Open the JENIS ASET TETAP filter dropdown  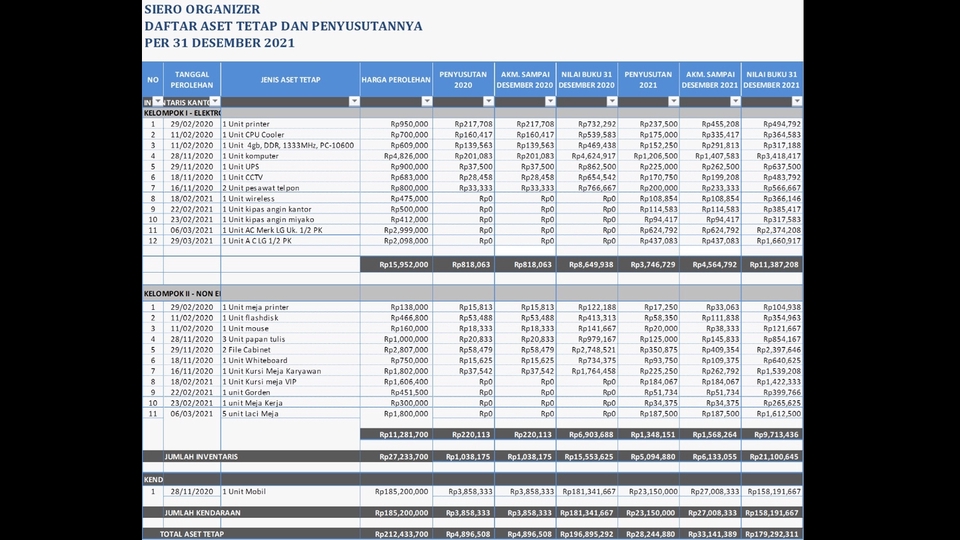pos(354,102)
